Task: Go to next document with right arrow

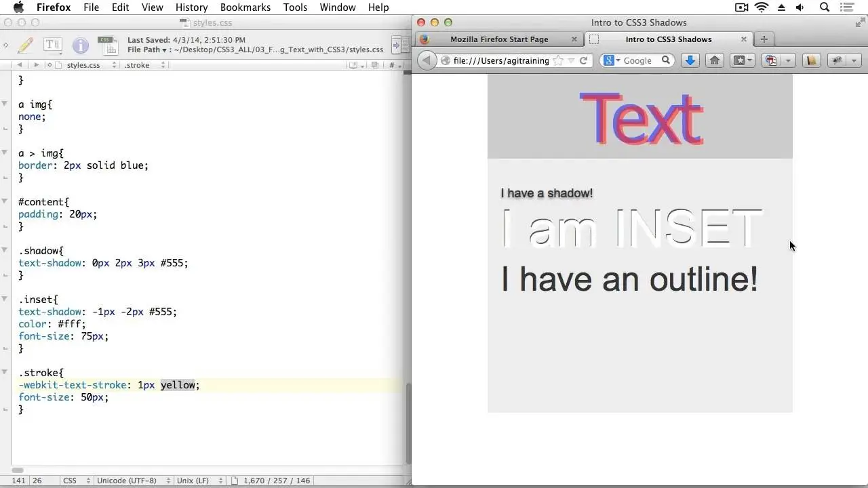Action: tap(36, 65)
